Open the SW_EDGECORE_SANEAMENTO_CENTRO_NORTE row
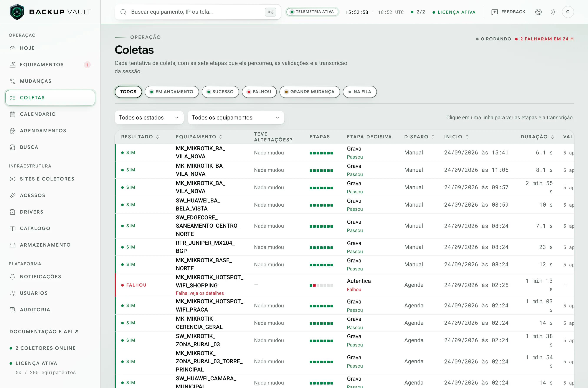 pos(344,226)
